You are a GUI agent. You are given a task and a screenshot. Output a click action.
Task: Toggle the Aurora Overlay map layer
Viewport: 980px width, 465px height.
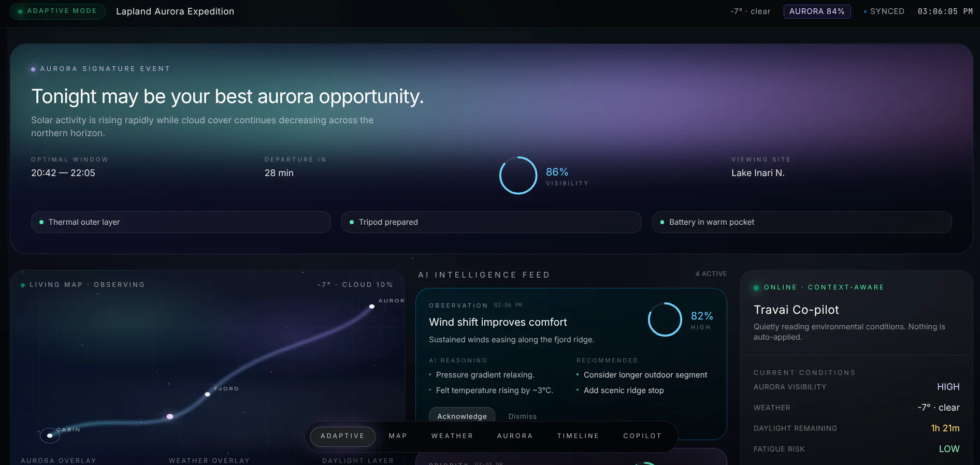59,460
